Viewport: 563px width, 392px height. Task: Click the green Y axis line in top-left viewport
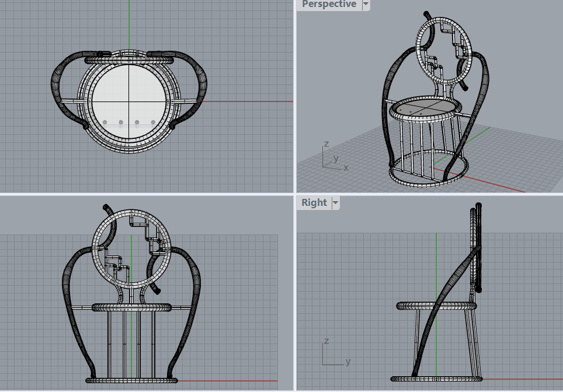tap(129, 23)
